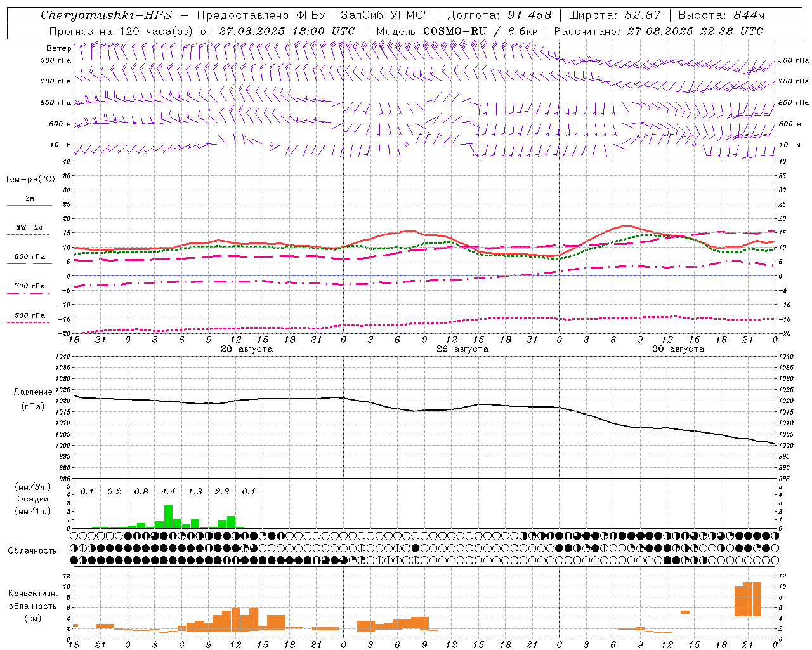
Task: Click the Cheryomushki-HPS station title
Action: click(106, 15)
